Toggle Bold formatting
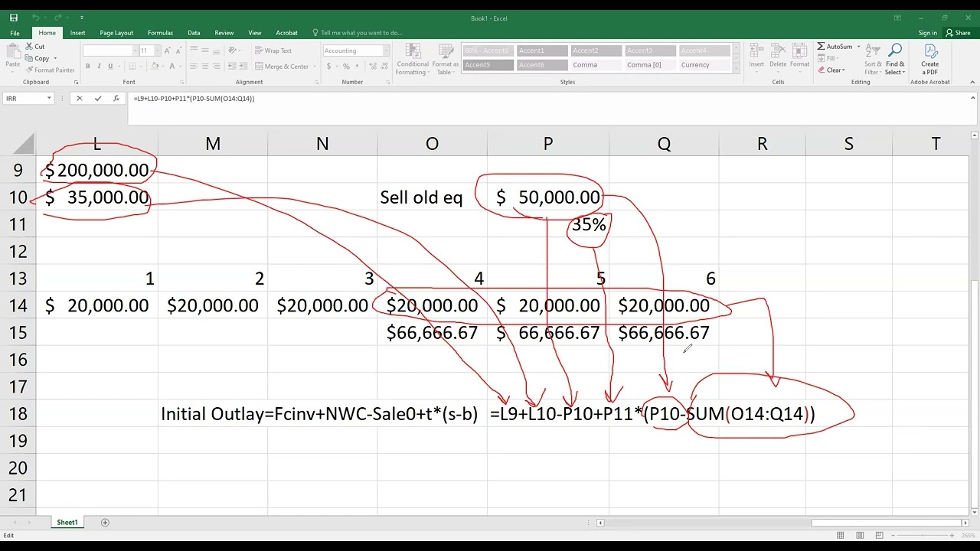 87,67
